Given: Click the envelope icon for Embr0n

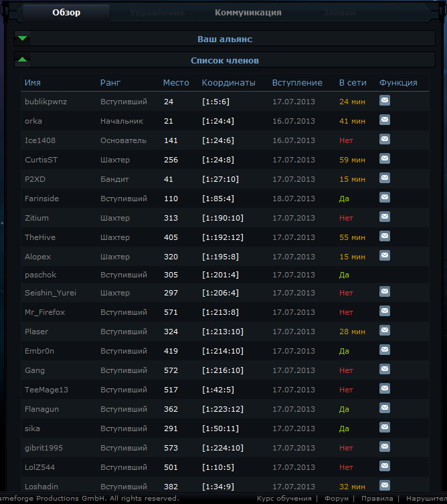Looking at the screenshot, I should [x=385, y=350].
